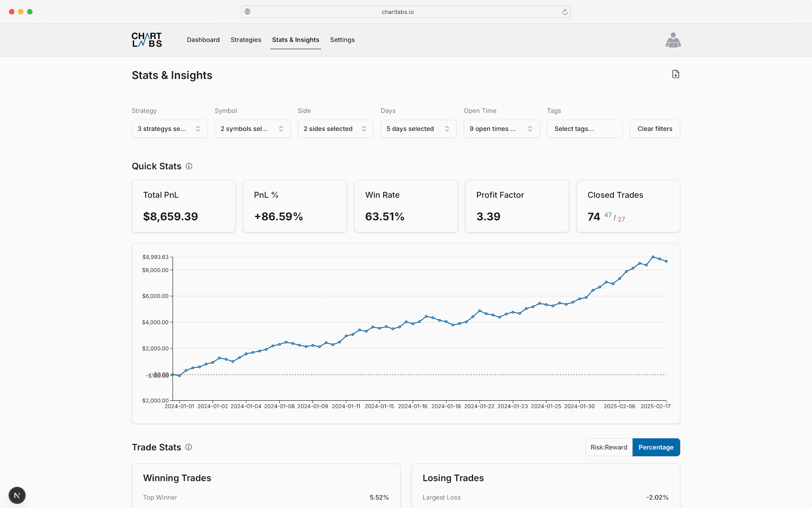Select the Percentage toggle option
Image resolution: width=812 pixels, height=508 pixels.
656,447
